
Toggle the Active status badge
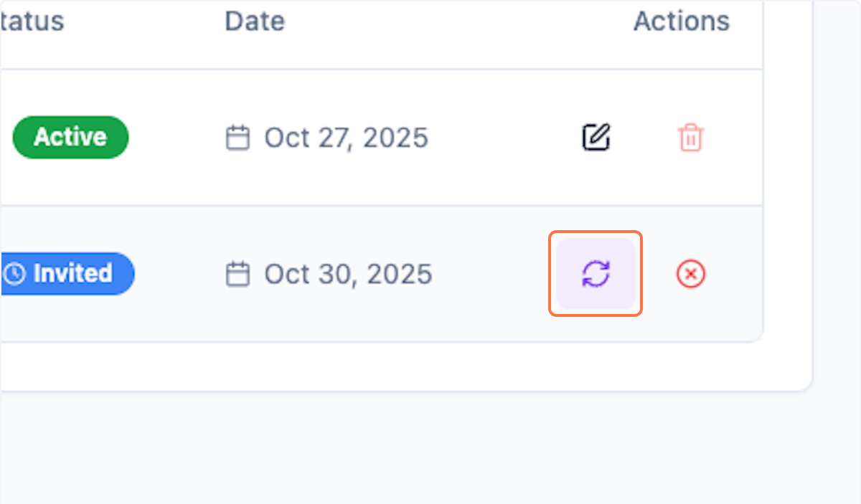click(70, 137)
